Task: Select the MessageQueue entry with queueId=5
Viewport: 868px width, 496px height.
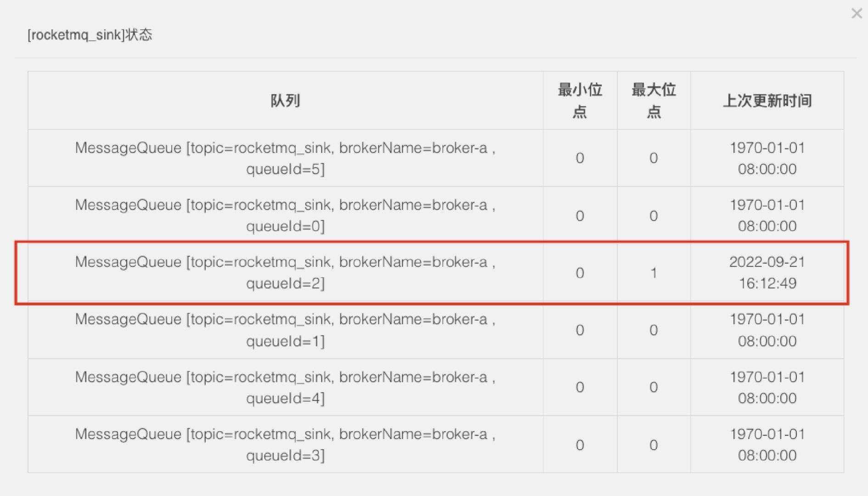Action: pyautogui.click(x=285, y=158)
